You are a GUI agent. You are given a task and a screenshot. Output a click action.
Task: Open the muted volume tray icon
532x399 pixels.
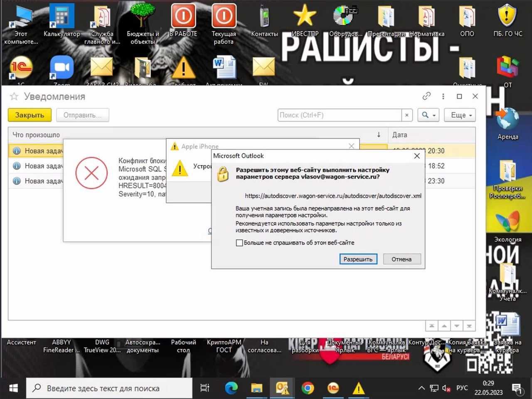point(446,388)
